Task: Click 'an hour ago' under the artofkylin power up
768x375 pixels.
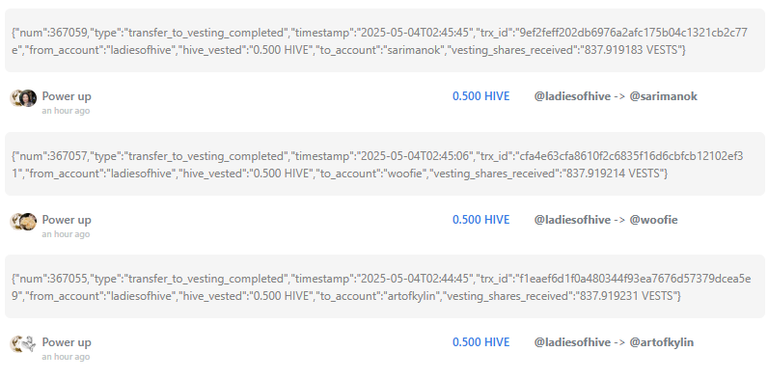Action: point(66,357)
